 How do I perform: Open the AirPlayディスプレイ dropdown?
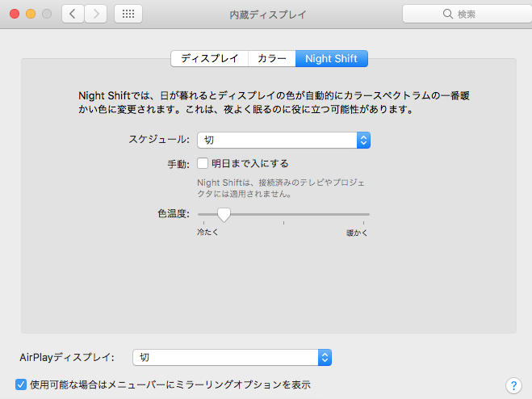(x=325, y=357)
